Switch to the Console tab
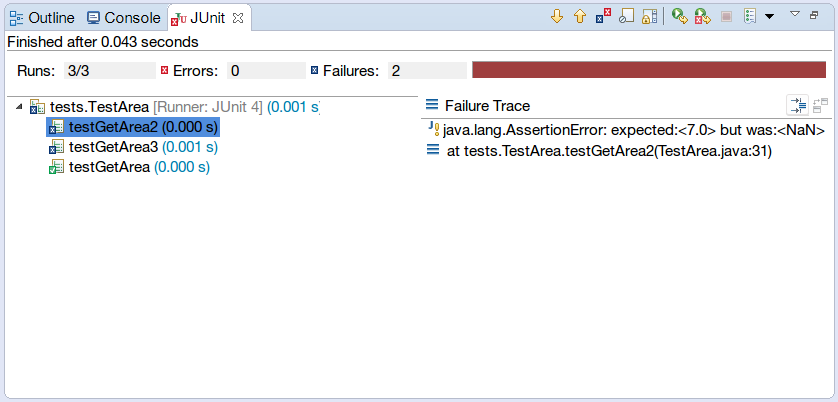The height and width of the screenshot is (402, 838). (x=123, y=18)
